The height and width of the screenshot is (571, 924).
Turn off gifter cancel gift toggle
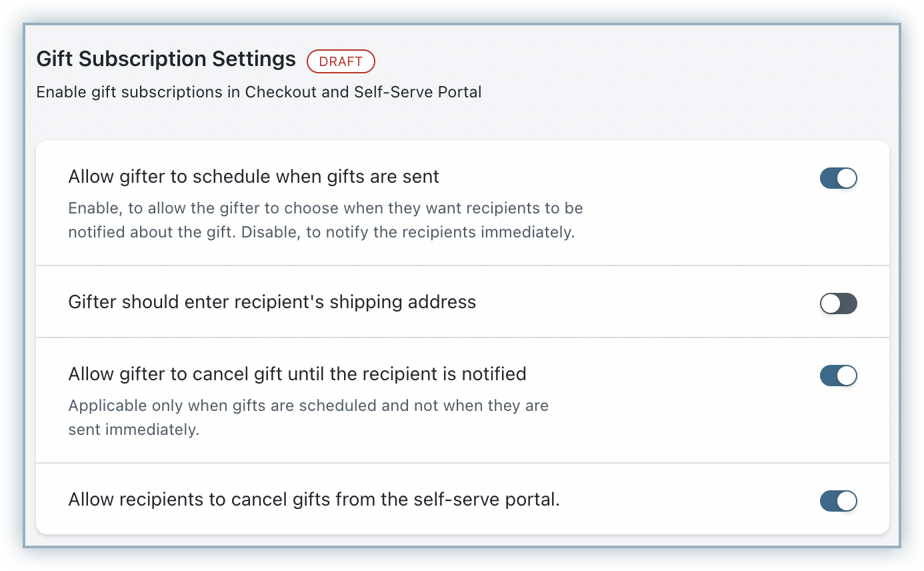(x=838, y=376)
